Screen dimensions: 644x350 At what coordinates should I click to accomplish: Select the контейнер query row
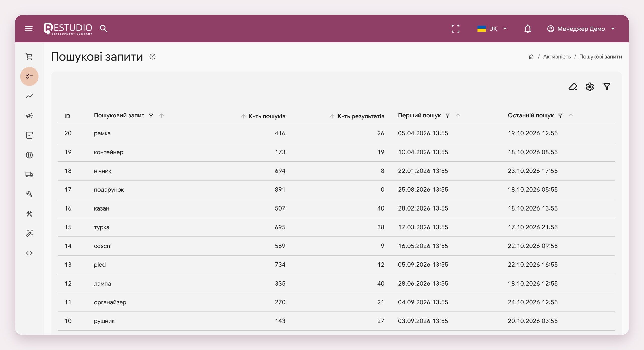tap(336, 152)
